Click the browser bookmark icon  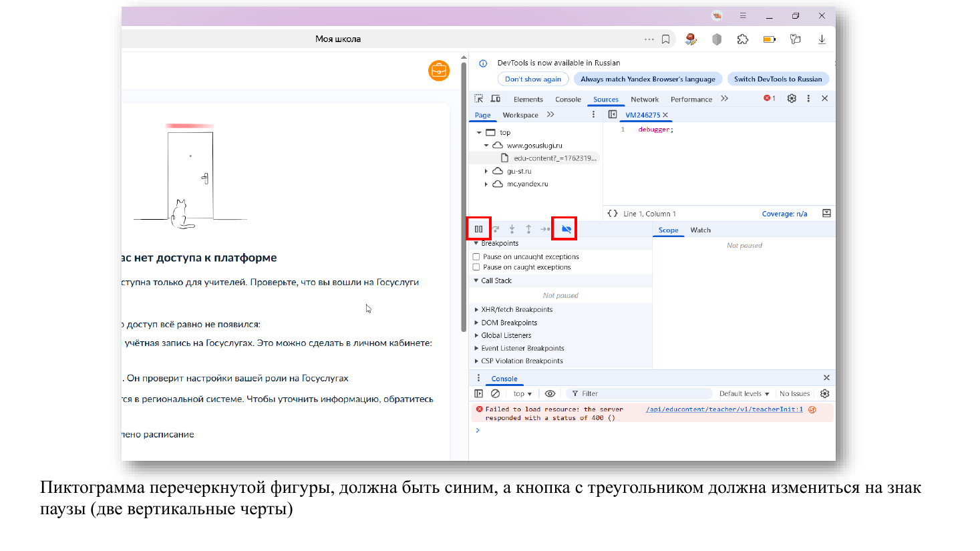666,39
